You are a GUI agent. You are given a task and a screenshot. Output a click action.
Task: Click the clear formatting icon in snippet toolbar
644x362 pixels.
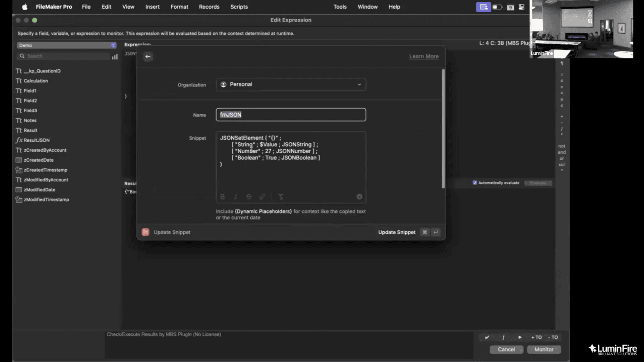pyautogui.click(x=281, y=197)
